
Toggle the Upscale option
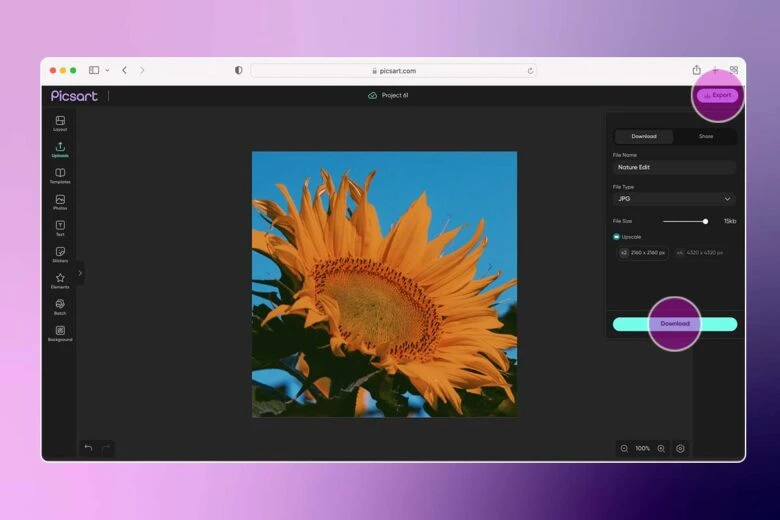616,237
